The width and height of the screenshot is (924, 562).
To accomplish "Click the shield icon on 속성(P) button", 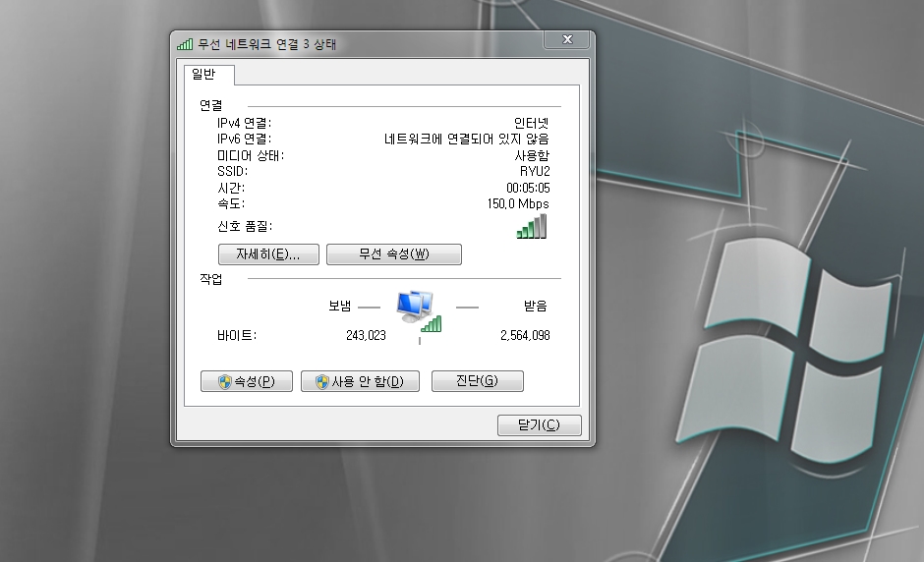I will click(224, 382).
